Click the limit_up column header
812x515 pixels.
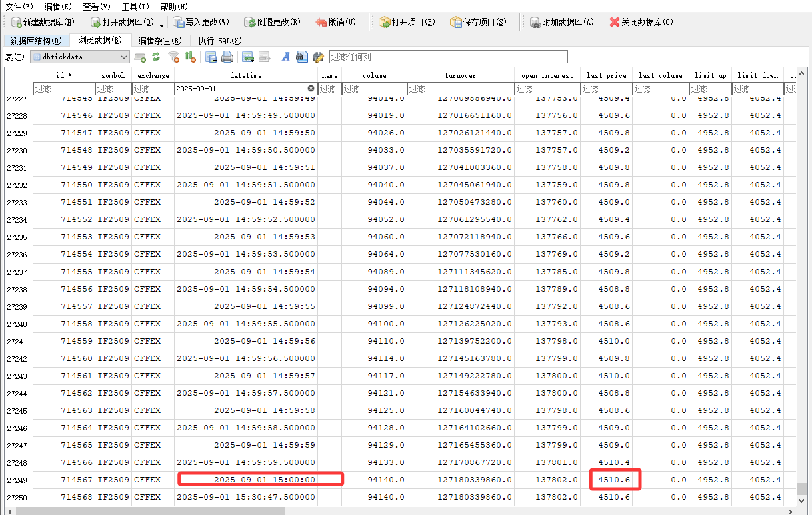coord(709,75)
